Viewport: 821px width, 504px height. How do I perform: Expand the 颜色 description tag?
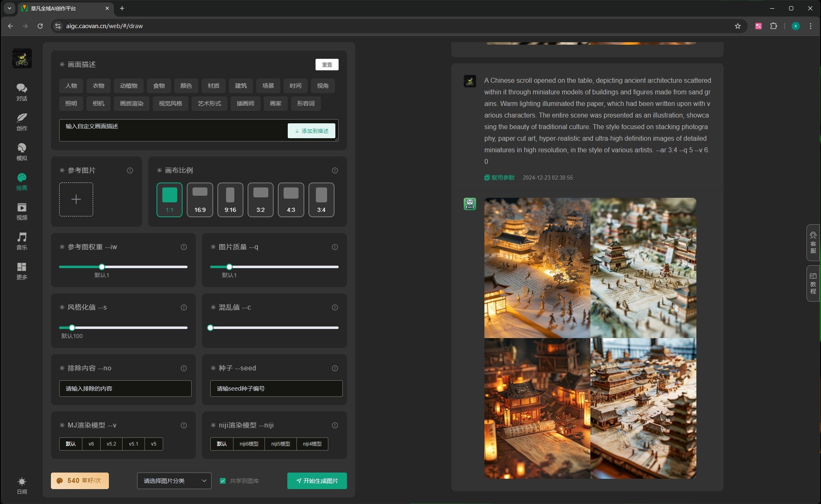pos(186,86)
